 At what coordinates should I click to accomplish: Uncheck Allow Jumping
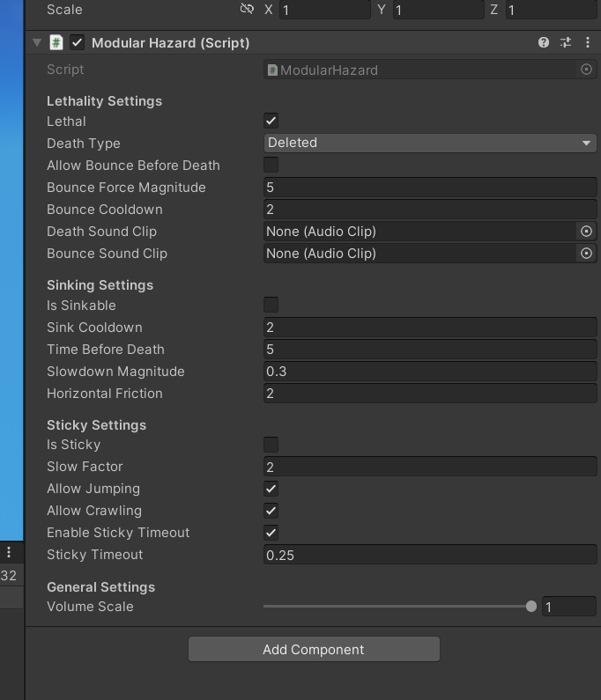[x=271, y=489]
